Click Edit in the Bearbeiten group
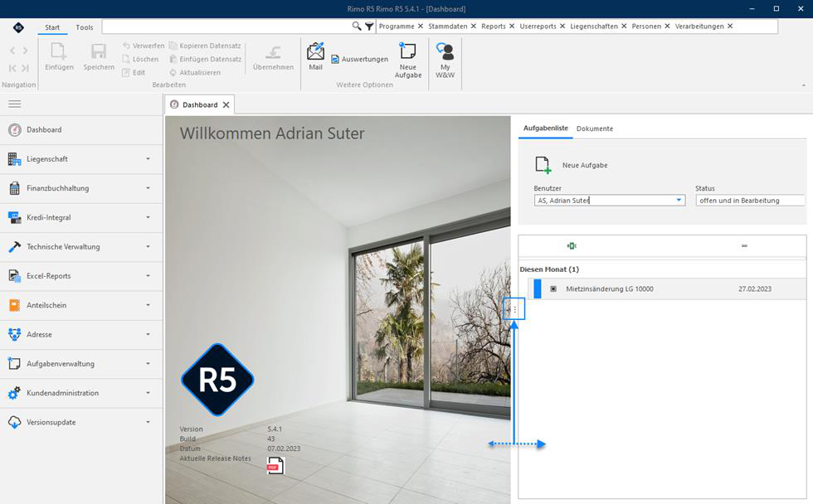This screenshot has height=504, width=813. click(x=134, y=72)
